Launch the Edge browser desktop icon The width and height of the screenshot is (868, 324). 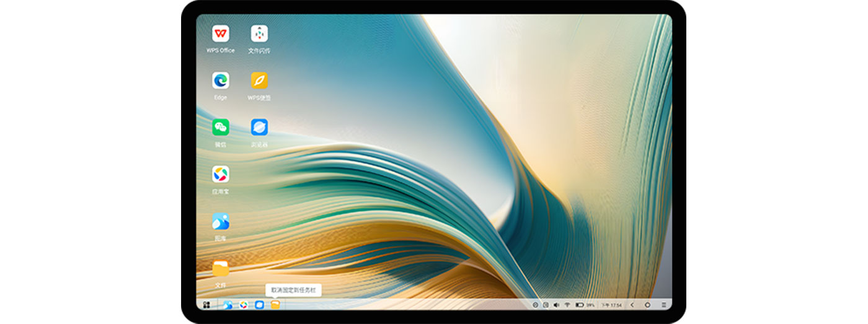tap(220, 81)
